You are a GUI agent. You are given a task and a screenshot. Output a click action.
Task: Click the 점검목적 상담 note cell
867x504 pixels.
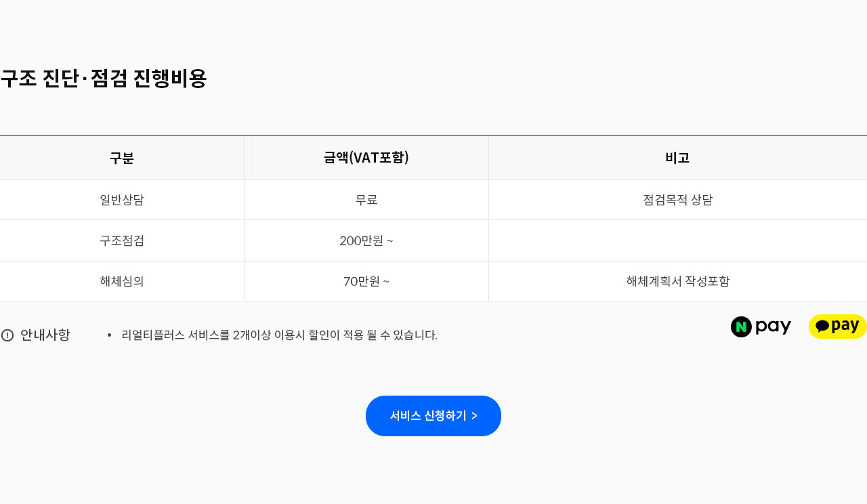(677, 200)
